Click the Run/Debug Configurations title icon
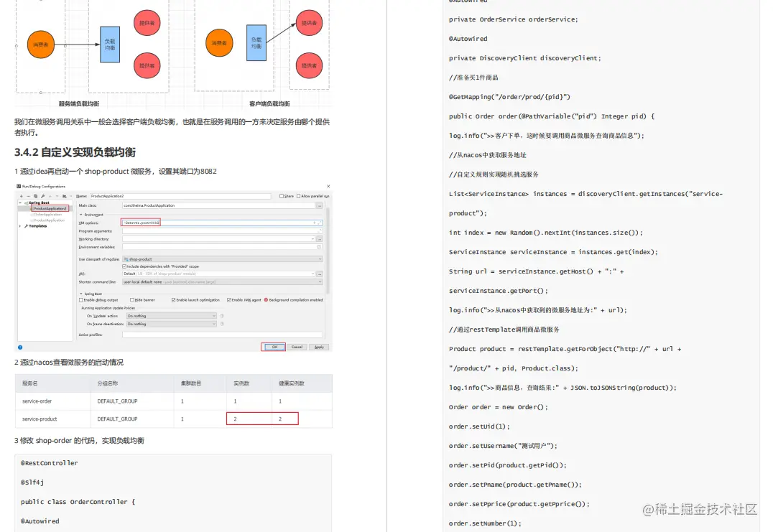773x532 pixels. click(19, 186)
